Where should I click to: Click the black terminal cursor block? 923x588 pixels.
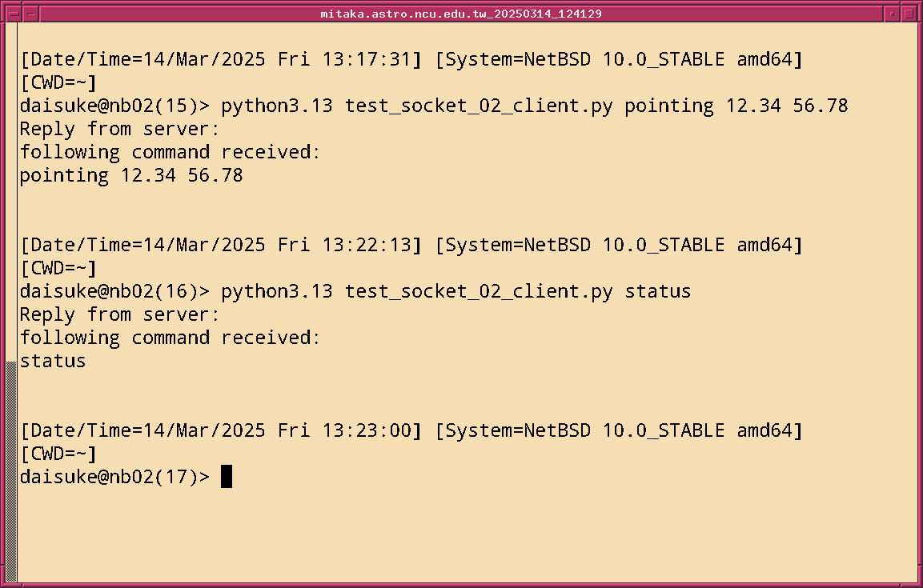(227, 477)
